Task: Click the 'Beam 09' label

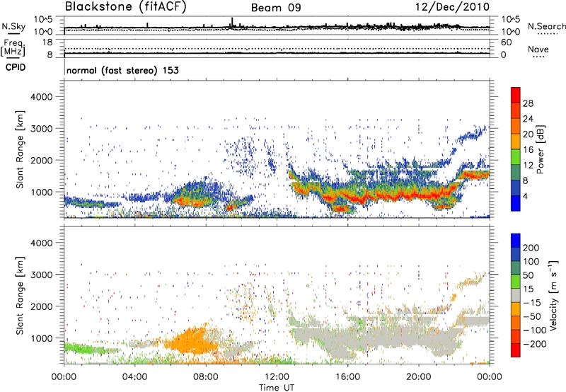Action: [276, 8]
